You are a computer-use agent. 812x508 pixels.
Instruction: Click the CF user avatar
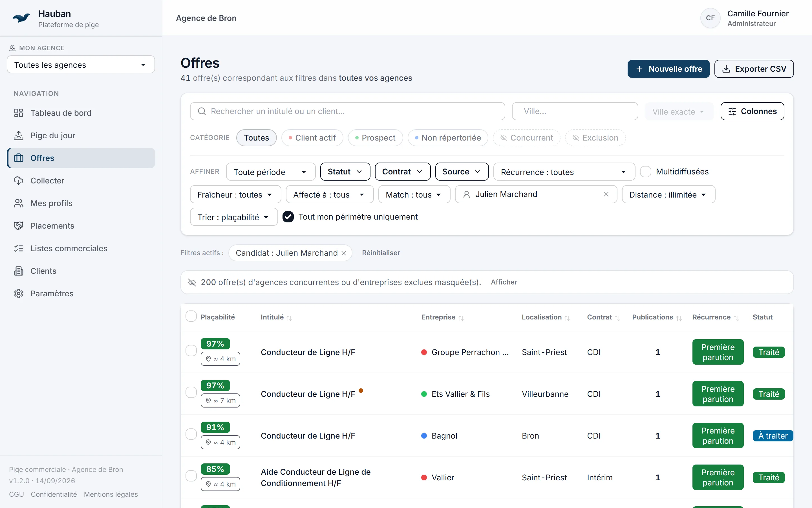710,18
